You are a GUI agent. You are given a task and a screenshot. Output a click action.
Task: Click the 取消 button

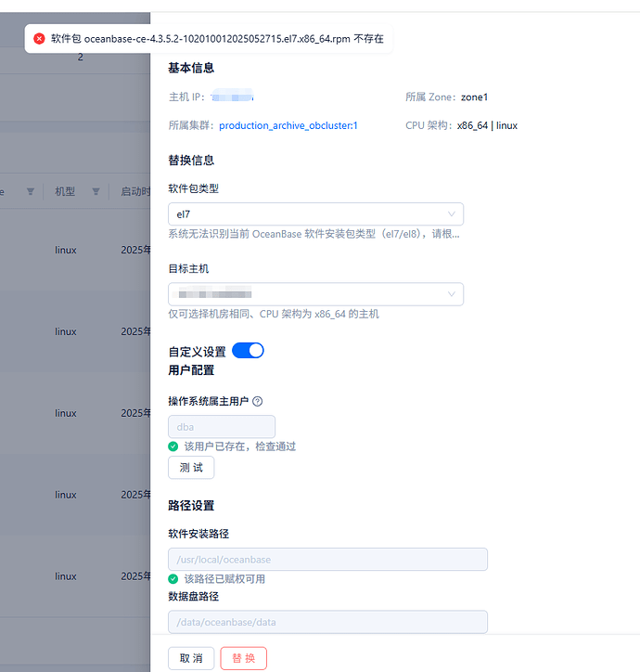pyautogui.click(x=191, y=658)
